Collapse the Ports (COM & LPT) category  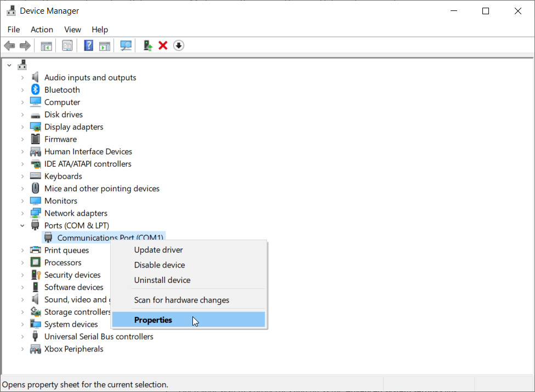22,225
